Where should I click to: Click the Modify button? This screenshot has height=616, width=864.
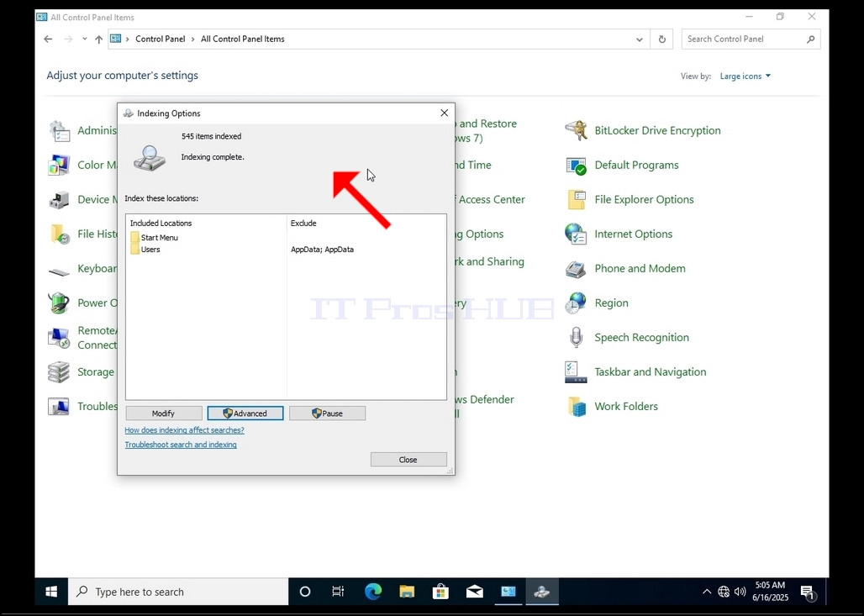(164, 413)
